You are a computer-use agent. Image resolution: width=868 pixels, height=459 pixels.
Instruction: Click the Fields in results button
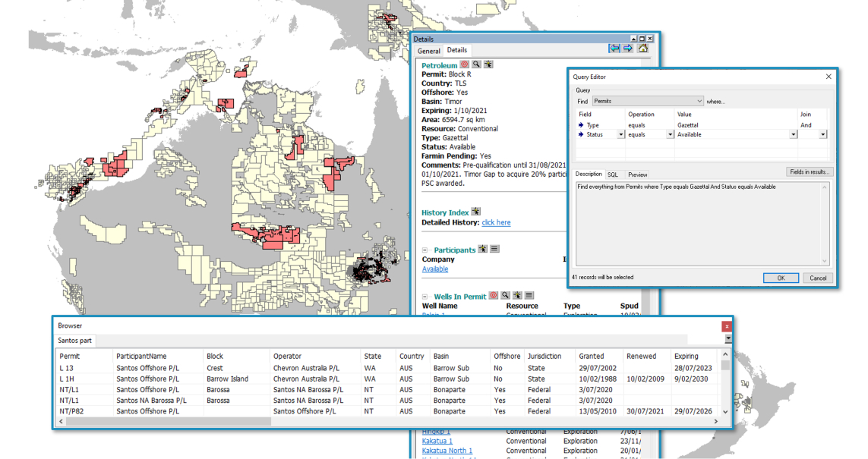click(810, 172)
